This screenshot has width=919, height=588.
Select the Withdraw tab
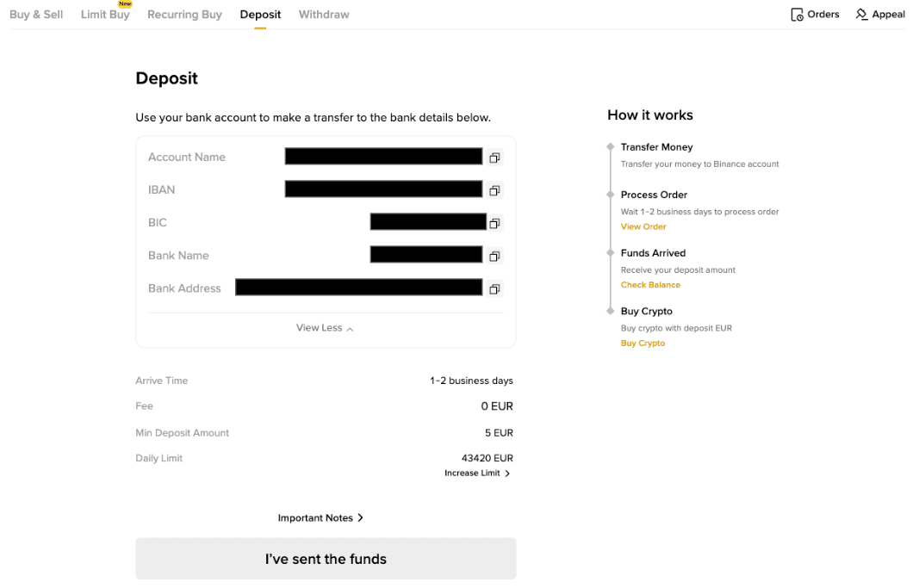tap(324, 15)
